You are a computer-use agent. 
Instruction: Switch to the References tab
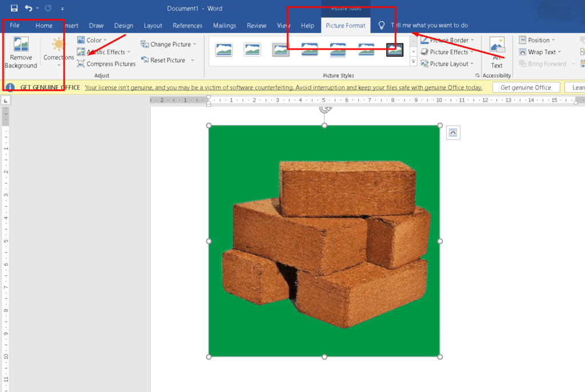tap(187, 26)
